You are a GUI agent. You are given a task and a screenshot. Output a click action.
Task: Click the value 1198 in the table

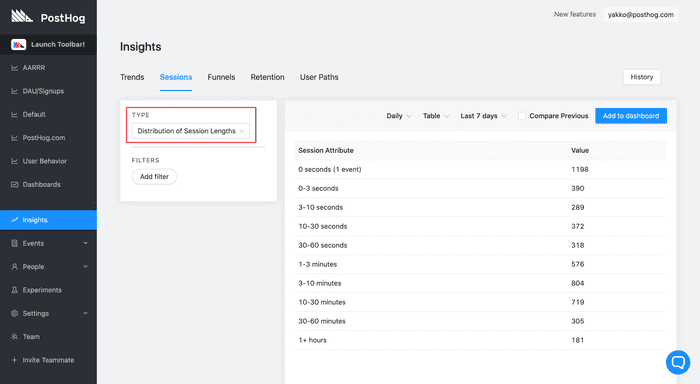click(580, 170)
